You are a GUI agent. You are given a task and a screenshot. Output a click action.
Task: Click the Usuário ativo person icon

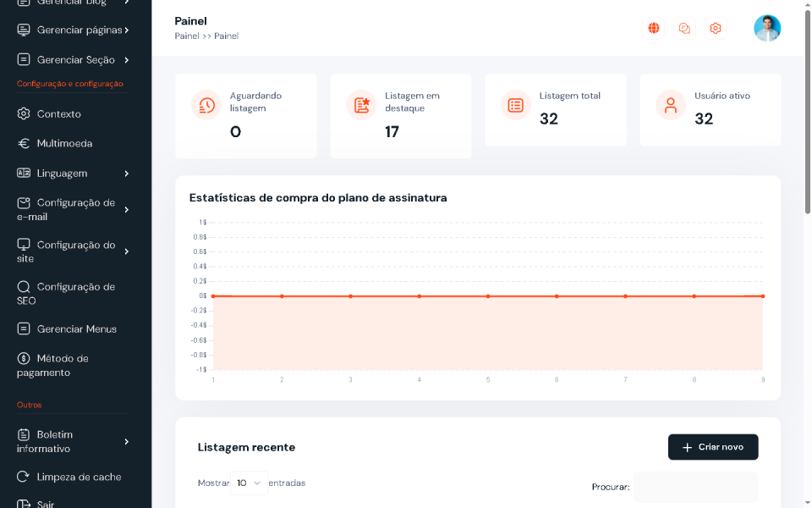(671, 105)
